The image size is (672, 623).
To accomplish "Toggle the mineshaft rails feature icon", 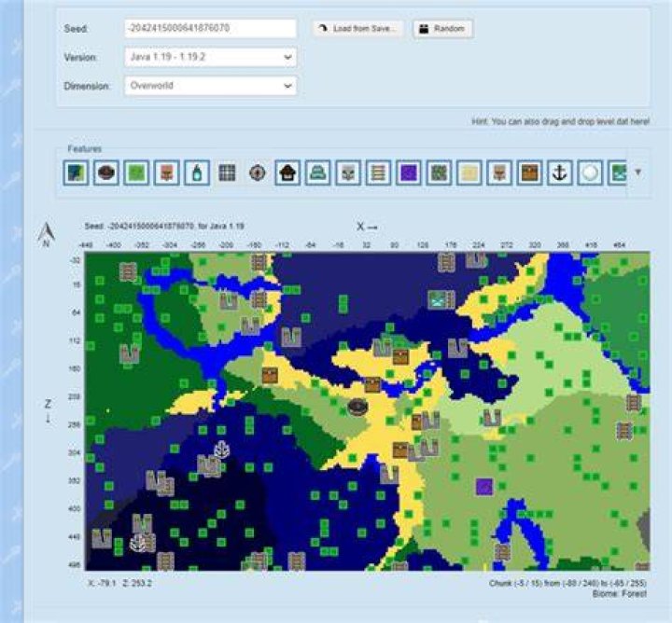I will coord(378,173).
